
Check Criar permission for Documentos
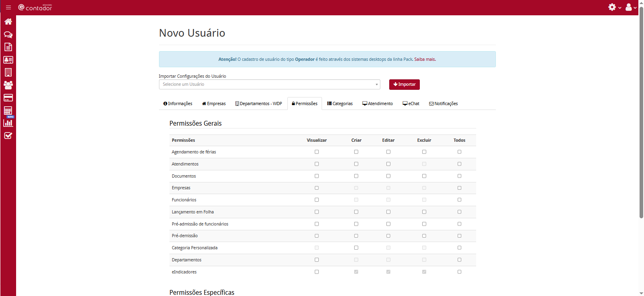coord(356,176)
